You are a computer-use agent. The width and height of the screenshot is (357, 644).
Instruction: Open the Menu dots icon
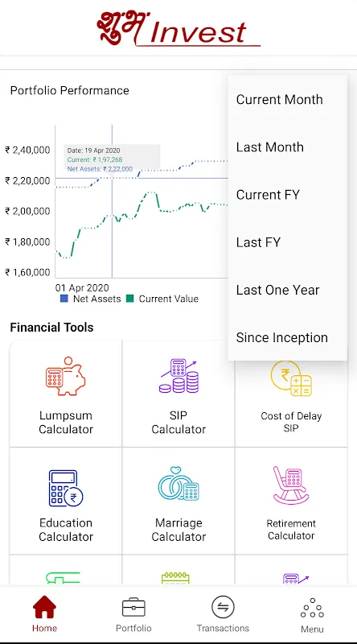point(312,615)
